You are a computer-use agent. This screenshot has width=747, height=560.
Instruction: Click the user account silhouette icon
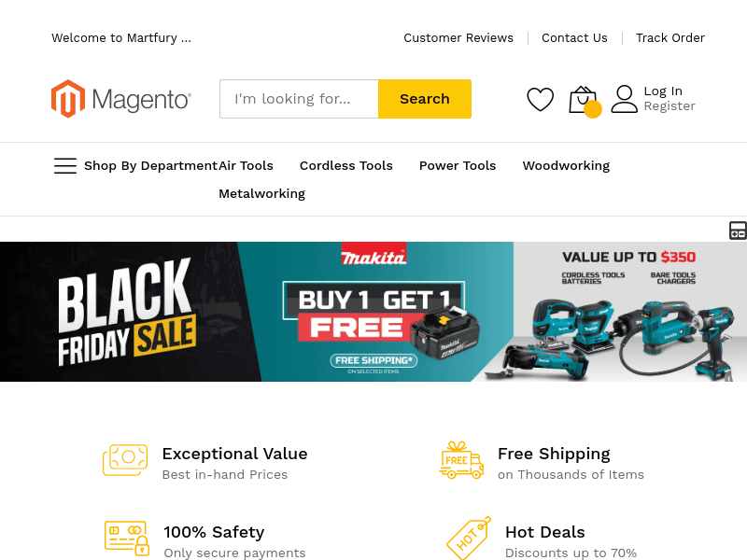coord(624,99)
